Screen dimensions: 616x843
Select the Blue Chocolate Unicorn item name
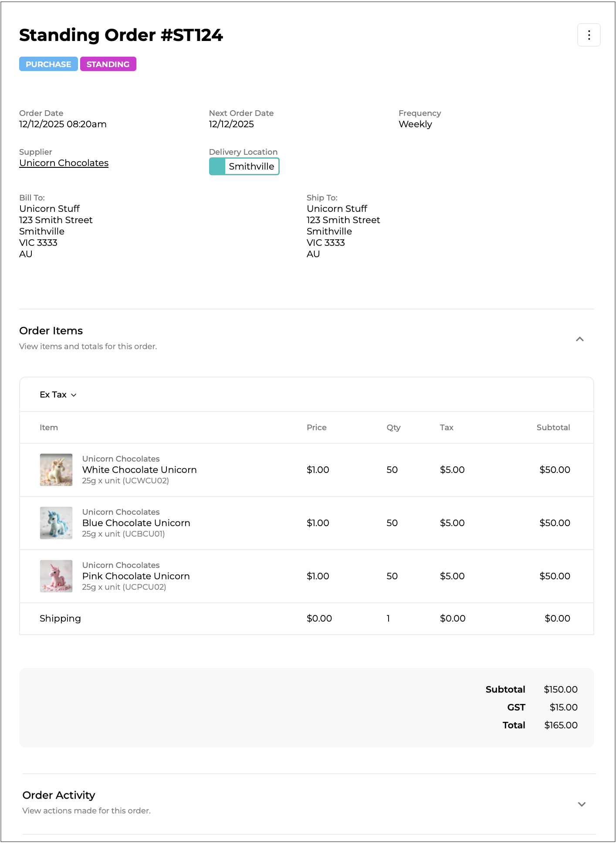[136, 523]
